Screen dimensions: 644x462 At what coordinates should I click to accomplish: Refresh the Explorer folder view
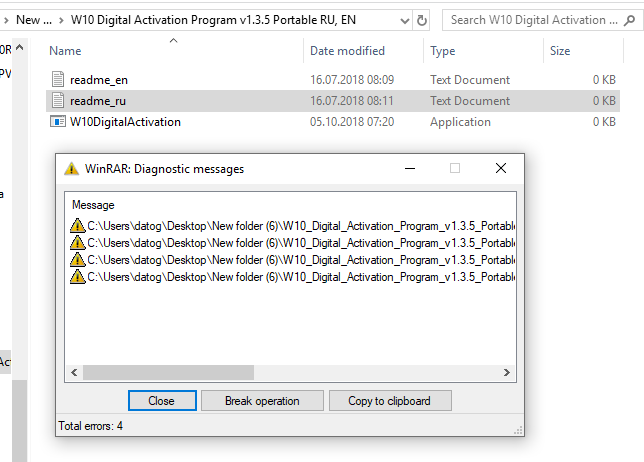click(421, 20)
